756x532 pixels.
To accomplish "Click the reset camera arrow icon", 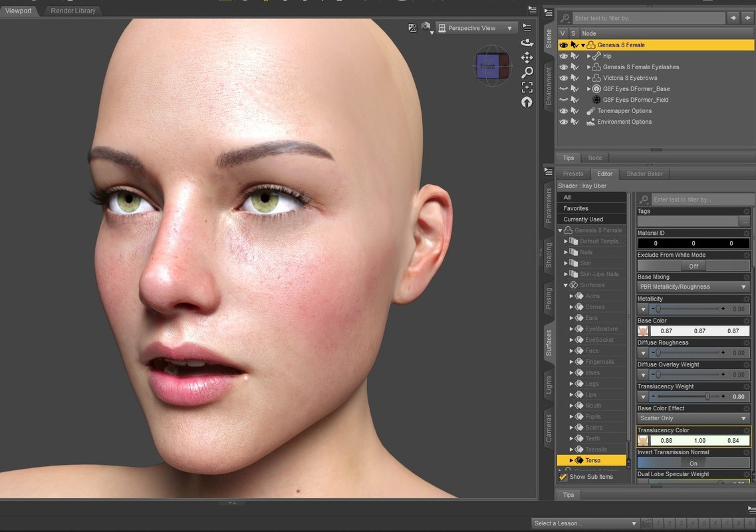I will pyautogui.click(x=527, y=102).
